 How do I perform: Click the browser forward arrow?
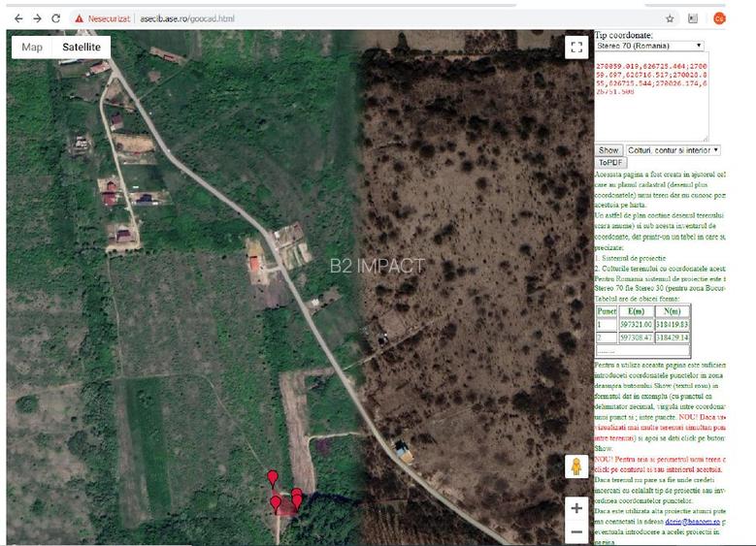click(36, 18)
